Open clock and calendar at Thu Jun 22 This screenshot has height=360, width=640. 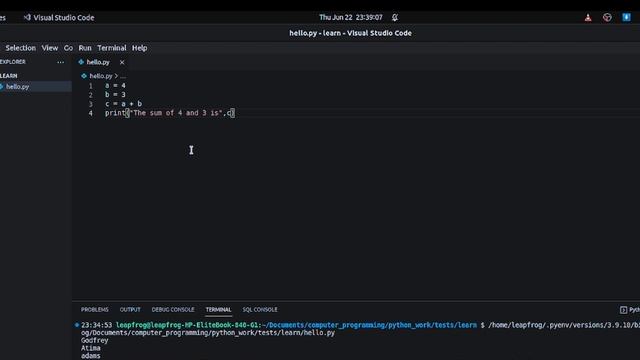tap(351, 18)
